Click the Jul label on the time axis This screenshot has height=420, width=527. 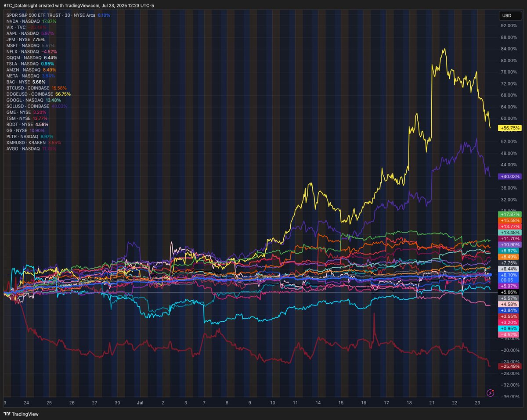[x=140, y=402]
